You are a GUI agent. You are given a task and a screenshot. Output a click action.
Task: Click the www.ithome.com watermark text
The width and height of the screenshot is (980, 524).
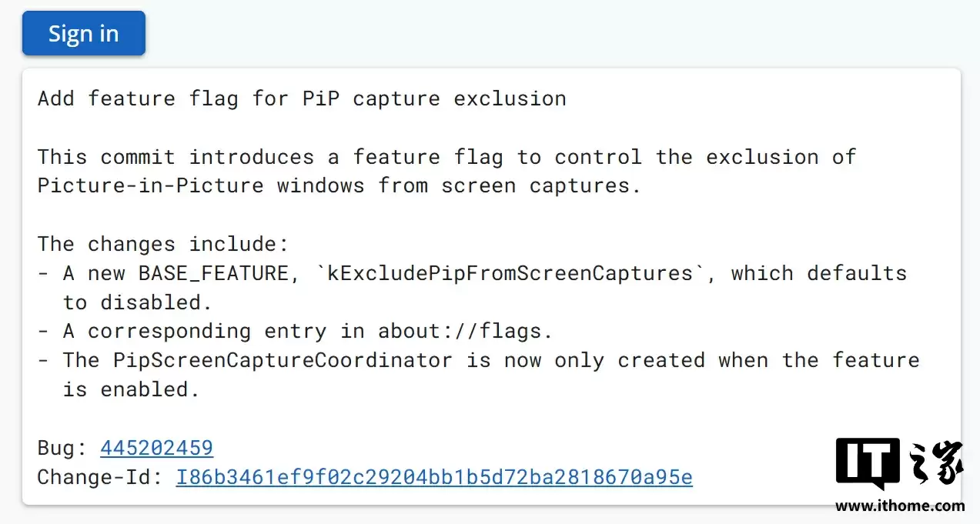click(x=899, y=506)
